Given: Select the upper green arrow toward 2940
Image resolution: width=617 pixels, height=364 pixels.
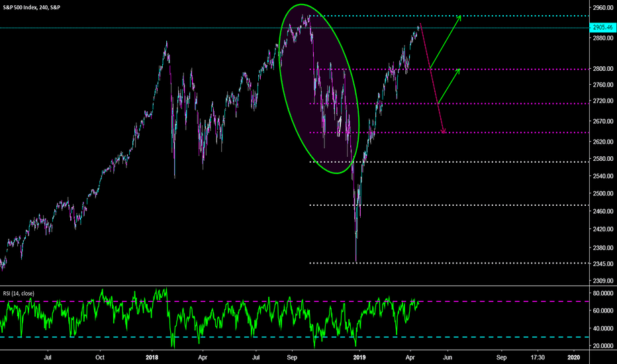Looking at the screenshot, I should 445,42.
